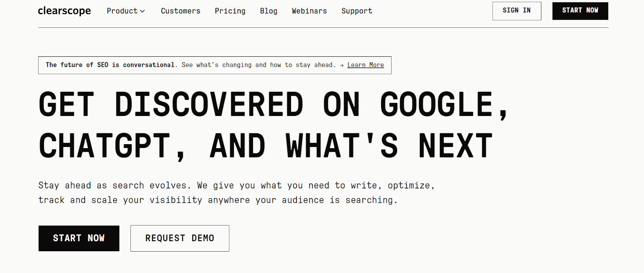Open the Customers page
The width and height of the screenshot is (644, 273).
tap(180, 11)
